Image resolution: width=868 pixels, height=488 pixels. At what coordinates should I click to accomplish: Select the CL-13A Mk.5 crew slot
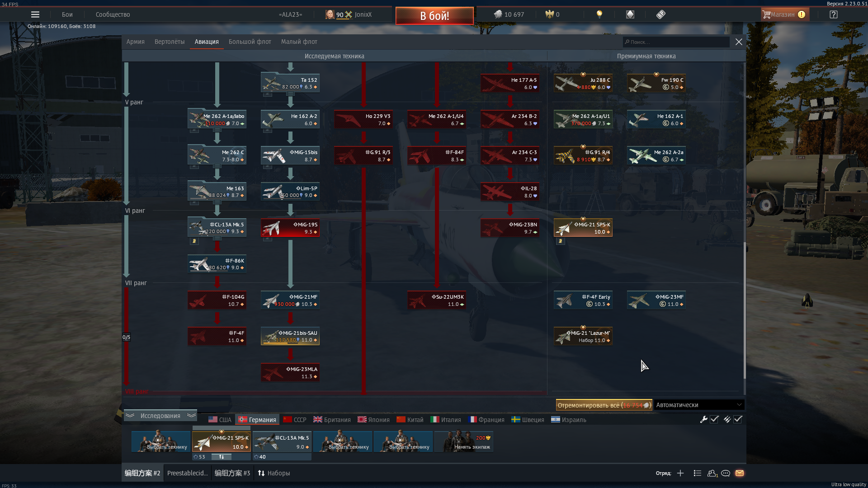(x=282, y=441)
